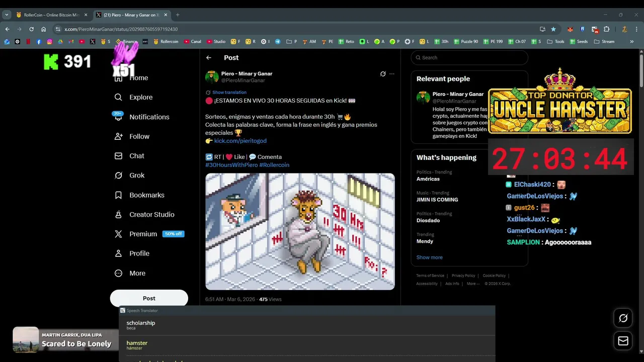Open the Seeds bookmark
Image resolution: width=644 pixels, height=362 pixels.
(579, 42)
